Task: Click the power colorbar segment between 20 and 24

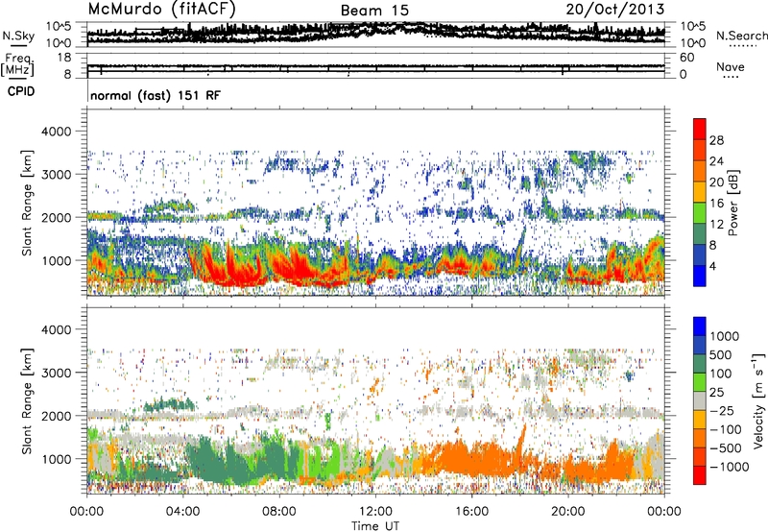Action: click(700, 172)
